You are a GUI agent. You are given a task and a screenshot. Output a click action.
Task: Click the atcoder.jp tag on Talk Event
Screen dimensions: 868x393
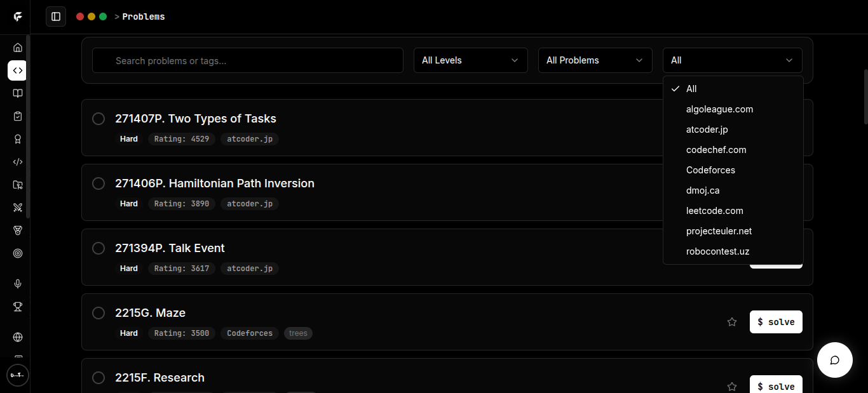pyautogui.click(x=250, y=269)
